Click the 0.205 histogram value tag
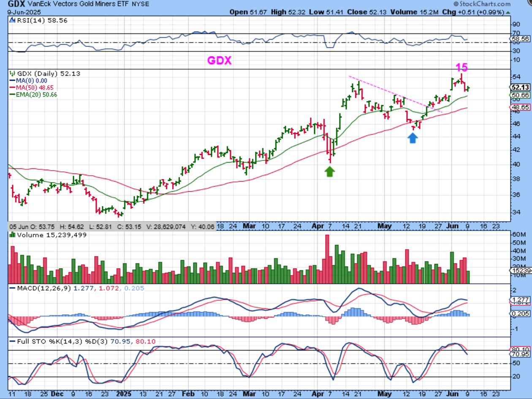Screen dimensions: 532x399 tap(519, 315)
